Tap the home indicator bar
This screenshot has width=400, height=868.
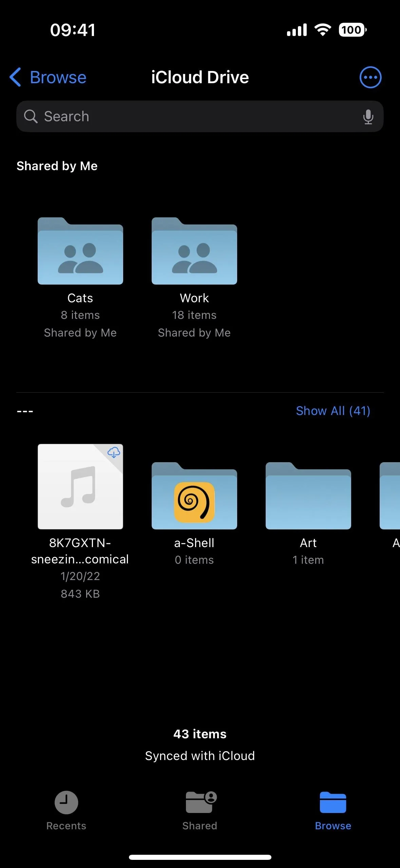point(200,857)
